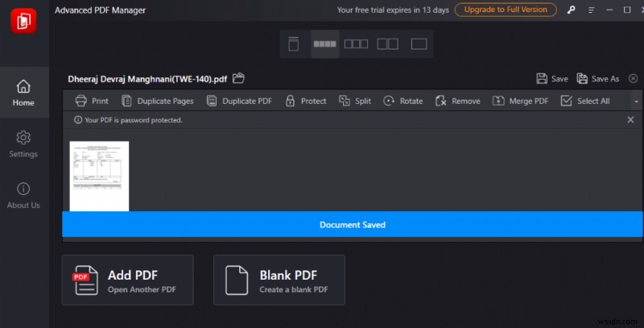Click the Split tool
This screenshot has width=644, height=328.
point(354,101)
